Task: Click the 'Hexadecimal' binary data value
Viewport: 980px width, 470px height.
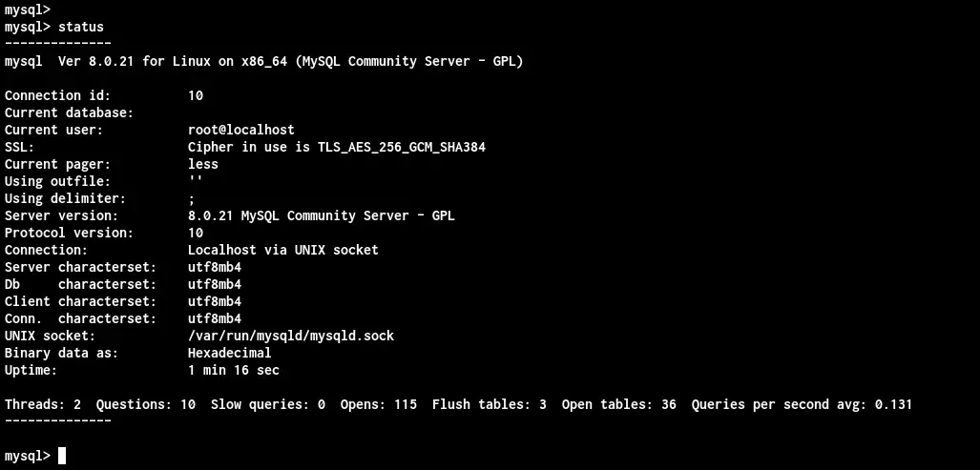Action: [229, 353]
